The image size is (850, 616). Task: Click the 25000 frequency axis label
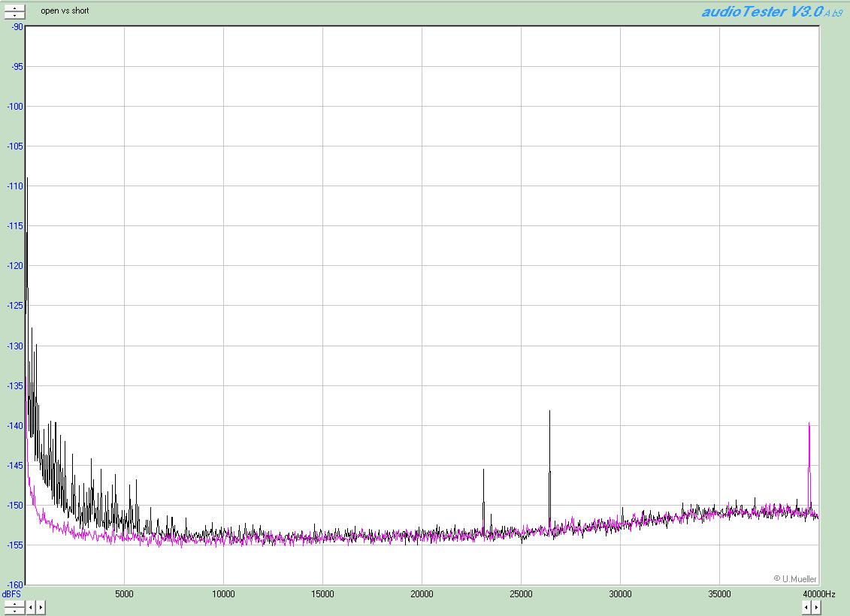pyautogui.click(x=521, y=594)
